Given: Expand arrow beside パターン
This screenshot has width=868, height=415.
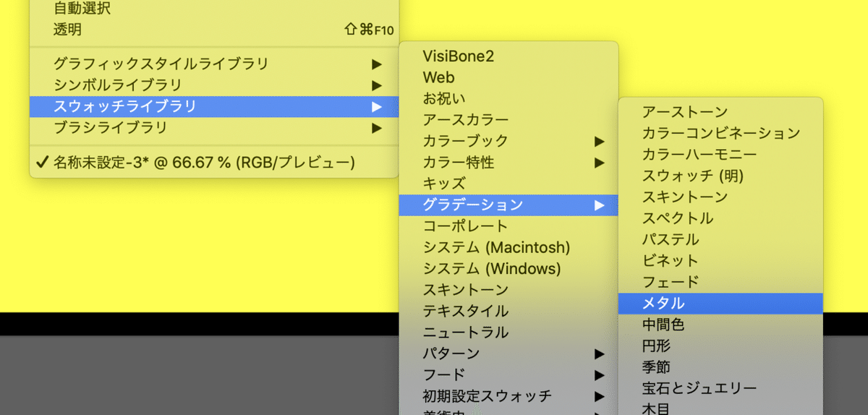Looking at the screenshot, I should click(599, 354).
